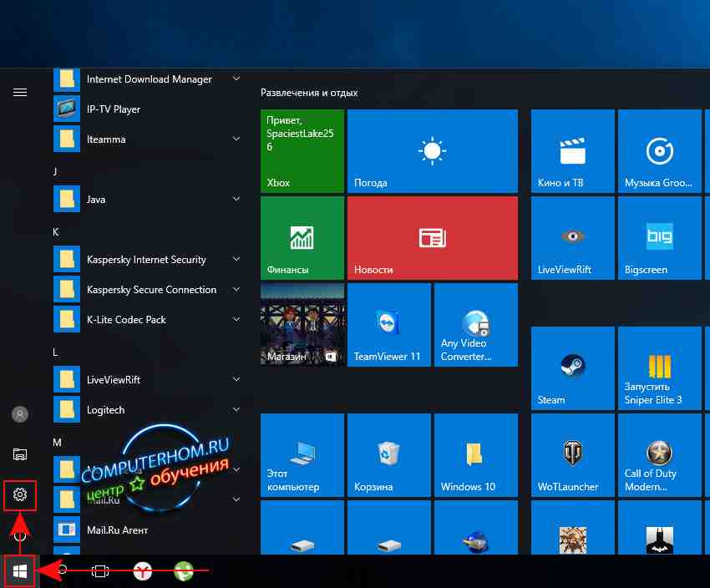Expand K-Lite Codec Pack chevron
Image resolution: width=710 pixels, height=588 pixels.
click(236, 319)
